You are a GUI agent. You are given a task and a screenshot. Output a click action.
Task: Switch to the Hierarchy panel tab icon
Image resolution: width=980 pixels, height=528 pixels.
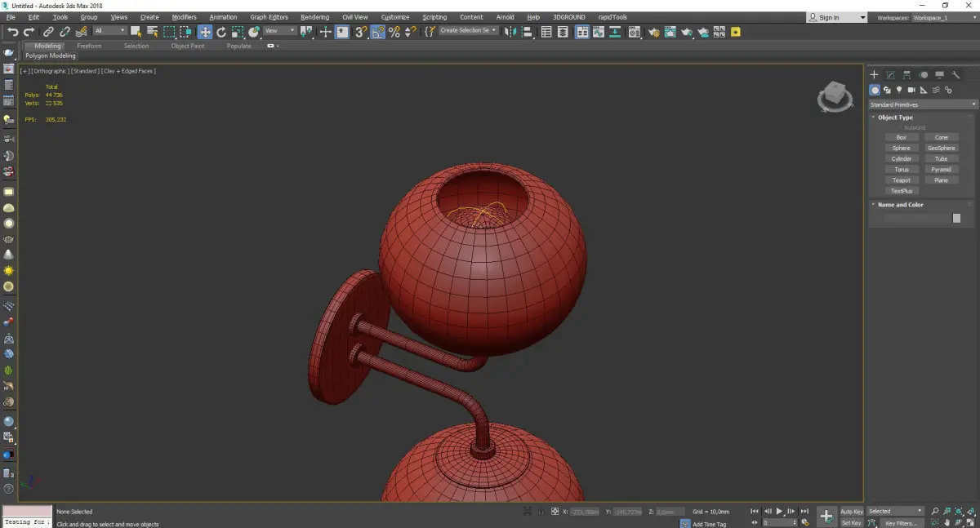click(906, 75)
